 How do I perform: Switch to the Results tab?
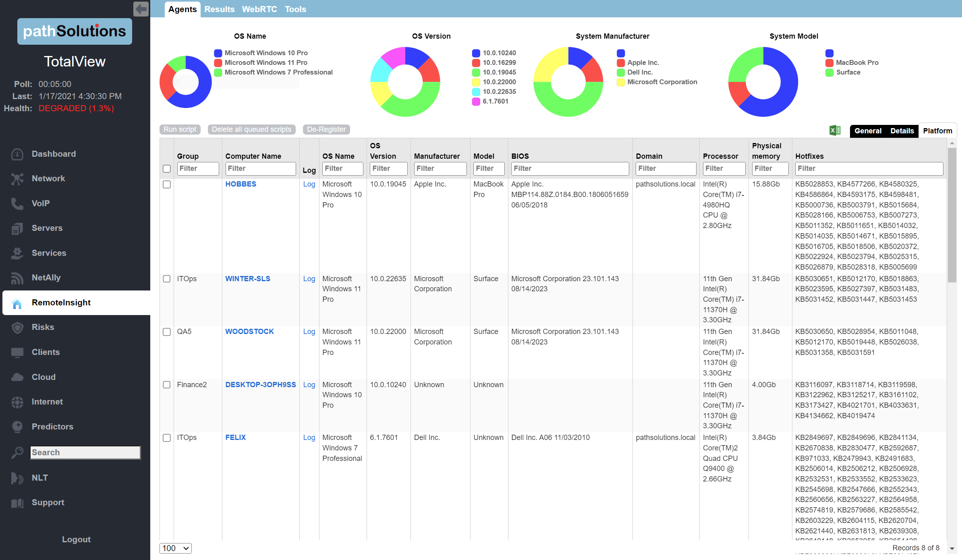click(219, 9)
